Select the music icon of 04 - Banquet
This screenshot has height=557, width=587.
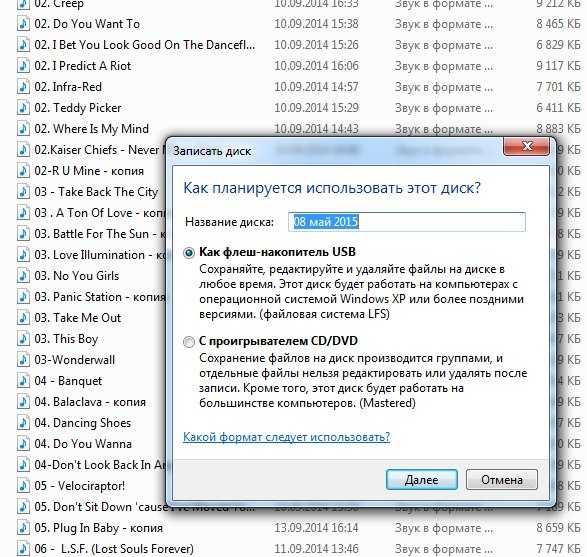tap(23, 381)
